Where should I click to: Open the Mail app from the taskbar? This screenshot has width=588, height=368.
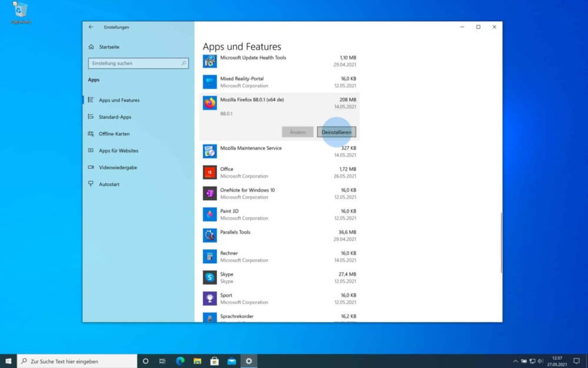point(232,362)
